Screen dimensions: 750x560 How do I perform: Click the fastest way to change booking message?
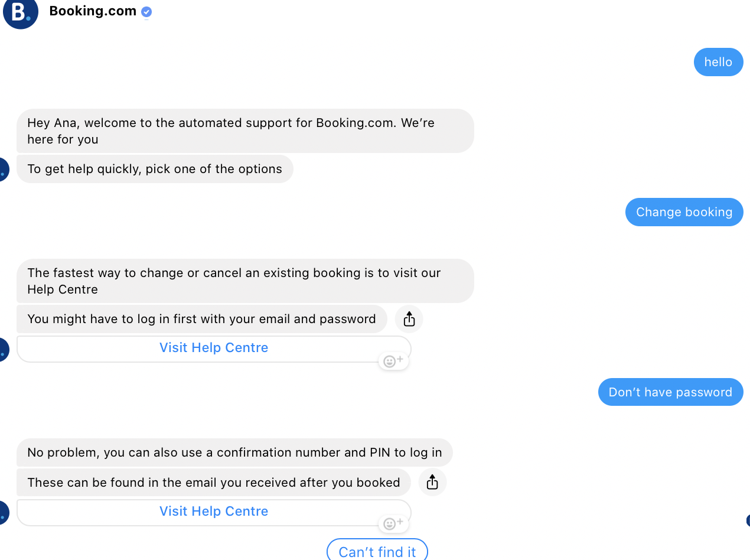click(245, 281)
